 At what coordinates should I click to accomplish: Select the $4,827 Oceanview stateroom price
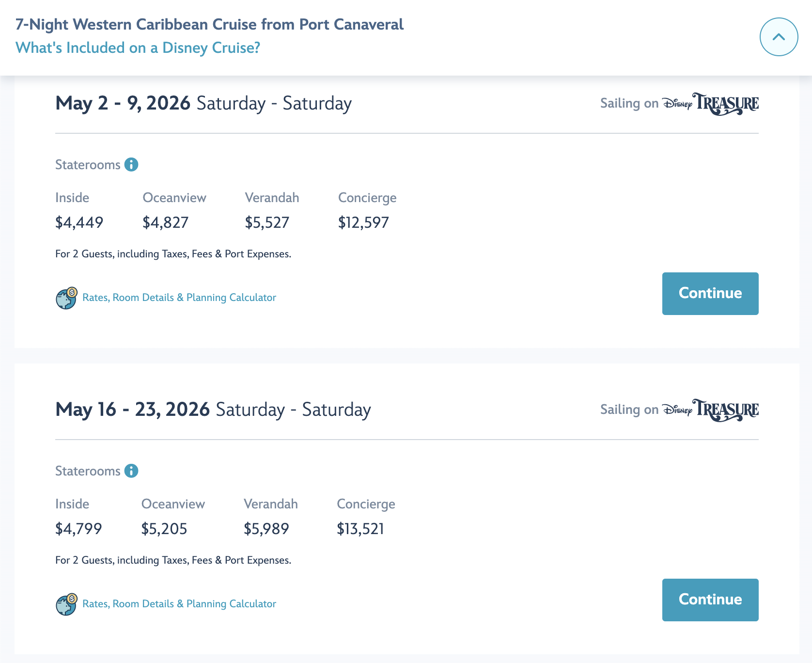(x=165, y=222)
